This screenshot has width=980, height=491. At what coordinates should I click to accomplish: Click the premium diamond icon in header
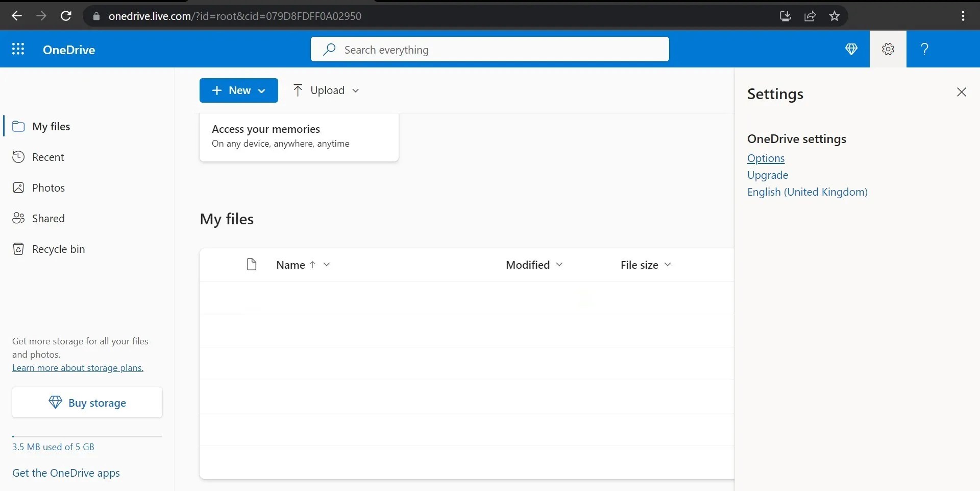pyautogui.click(x=851, y=49)
